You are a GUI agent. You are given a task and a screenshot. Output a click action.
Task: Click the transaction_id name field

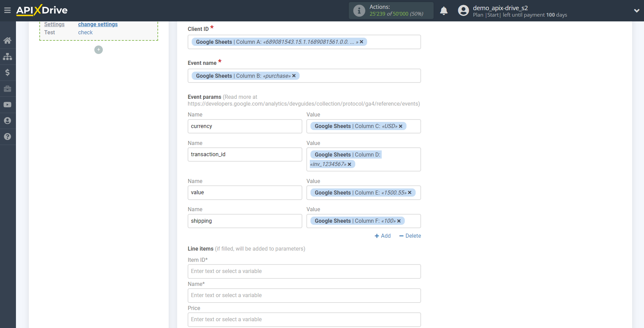[x=245, y=154]
